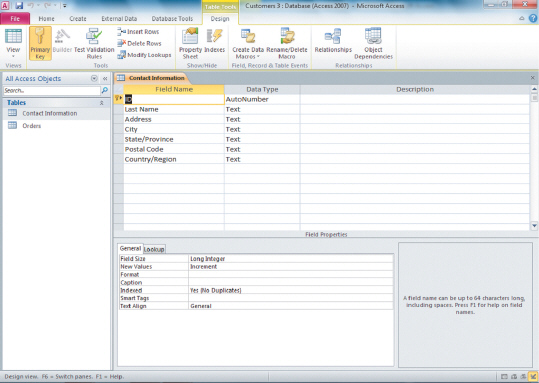Toggle the Property Sheet pane
The width and height of the screenshot is (539, 383).
[x=190, y=43]
